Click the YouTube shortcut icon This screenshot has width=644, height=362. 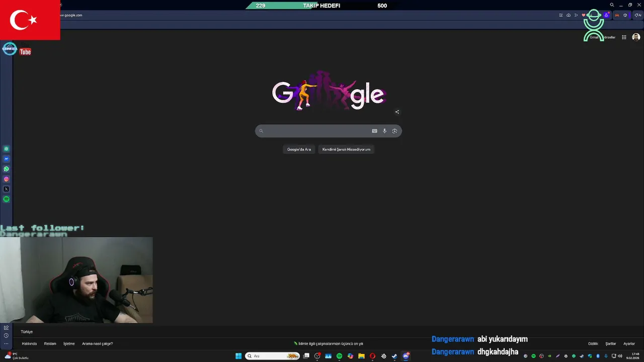point(25,51)
